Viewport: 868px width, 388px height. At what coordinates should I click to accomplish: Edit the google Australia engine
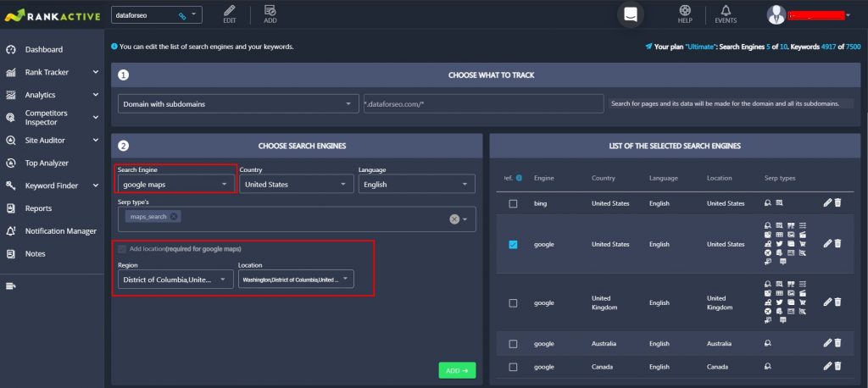[x=827, y=343]
